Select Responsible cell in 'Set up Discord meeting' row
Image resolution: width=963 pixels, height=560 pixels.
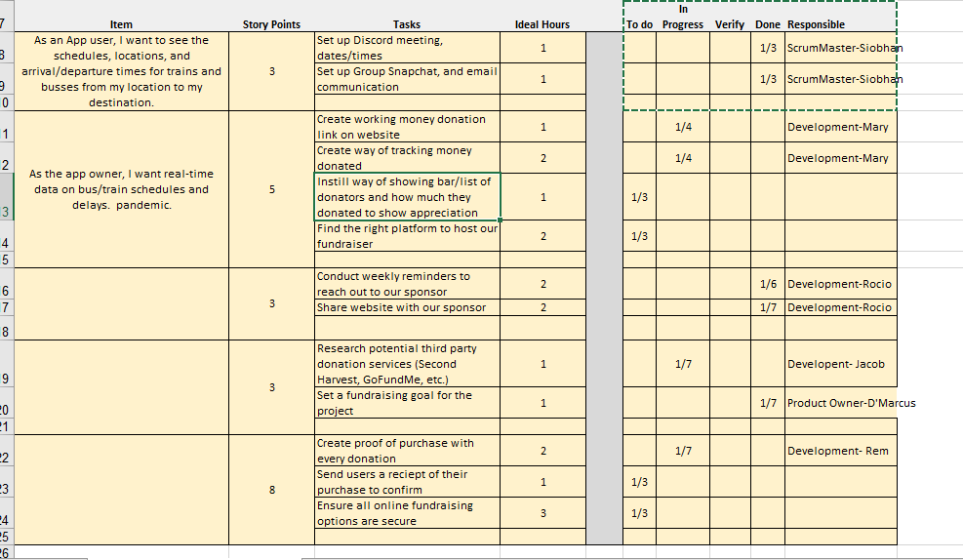coord(841,48)
